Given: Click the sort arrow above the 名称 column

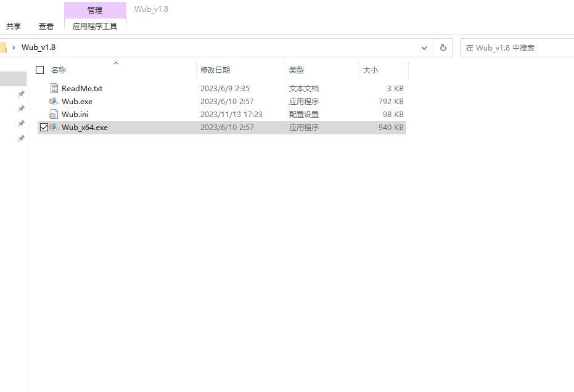Looking at the screenshot, I should pyautogui.click(x=116, y=63).
